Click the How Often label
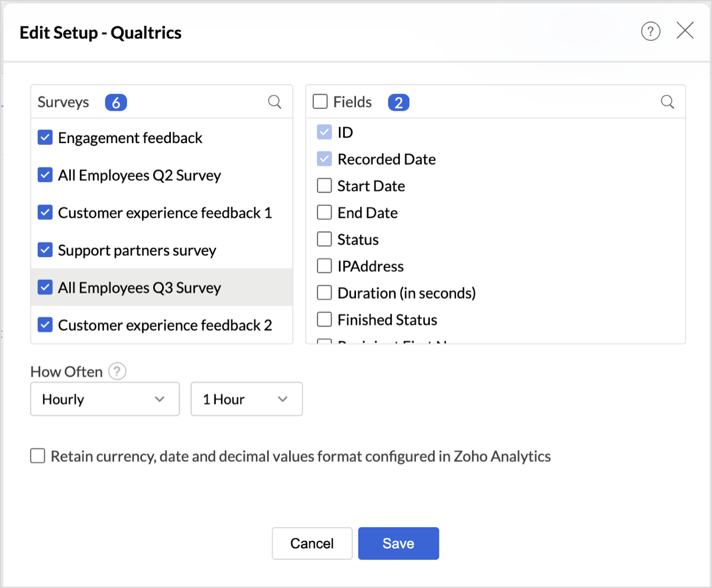Image resolution: width=712 pixels, height=588 pixels. click(x=67, y=372)
